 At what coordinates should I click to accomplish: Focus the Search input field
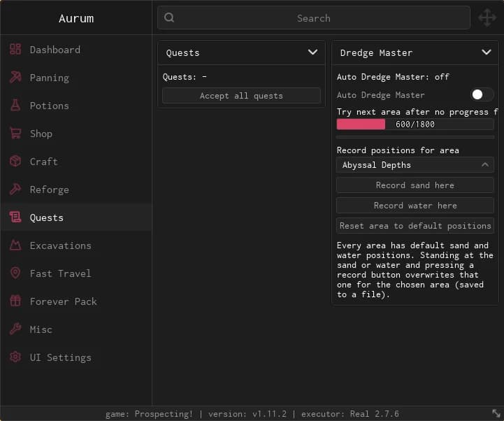pos(314,17)
